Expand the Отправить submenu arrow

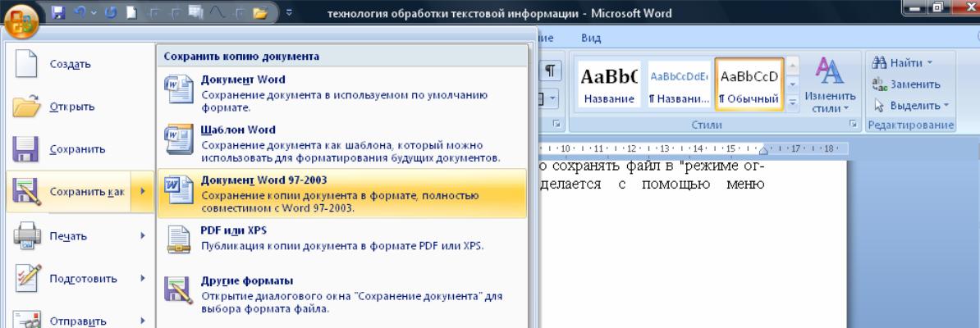point(143,321)
